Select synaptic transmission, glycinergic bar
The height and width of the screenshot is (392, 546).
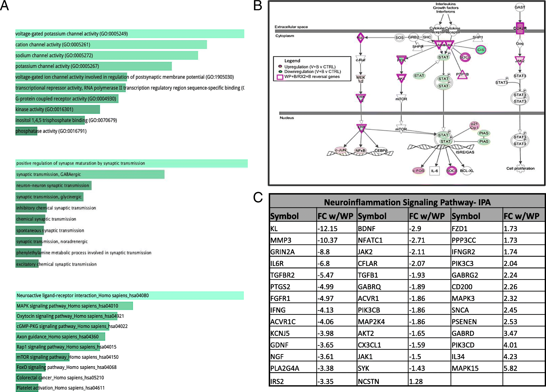[49, 197]
